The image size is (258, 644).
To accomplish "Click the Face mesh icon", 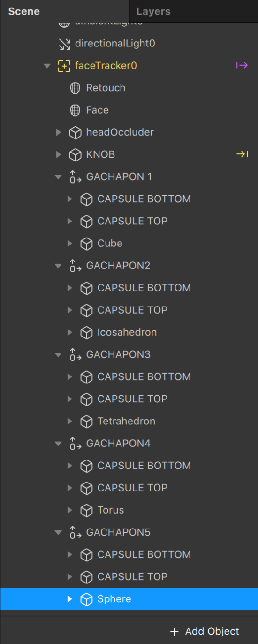I will tap(75, 110).
